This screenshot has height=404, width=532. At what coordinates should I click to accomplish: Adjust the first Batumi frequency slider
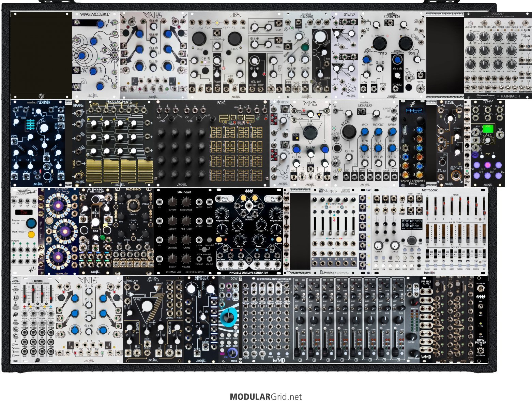click(25, 294)
